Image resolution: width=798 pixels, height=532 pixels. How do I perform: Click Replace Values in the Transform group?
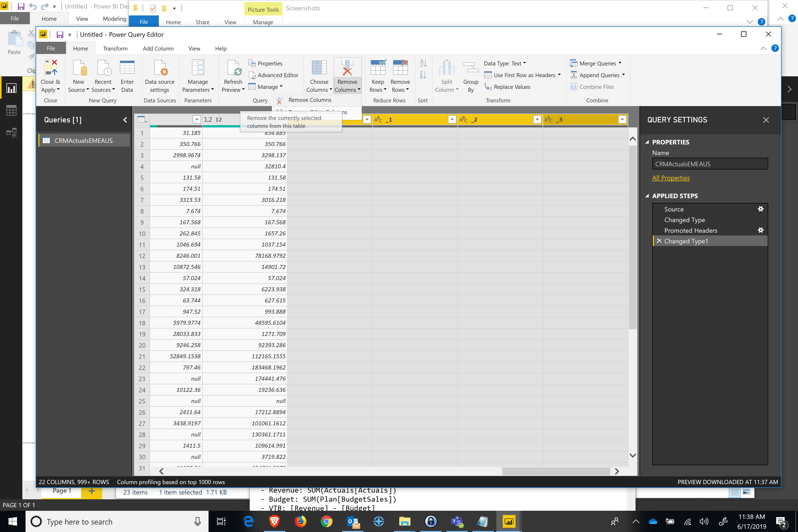click(x=511, y=87)
